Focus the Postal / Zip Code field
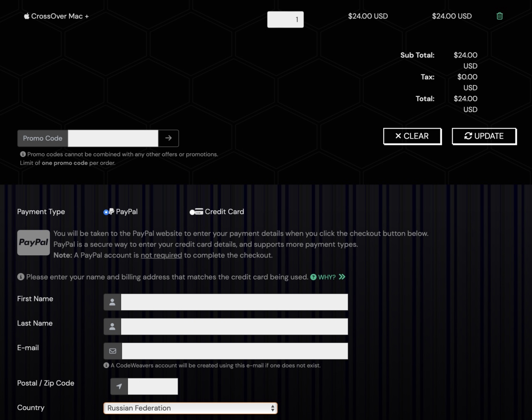Viewport: 532px width, 420px height. tap(153, 387)
